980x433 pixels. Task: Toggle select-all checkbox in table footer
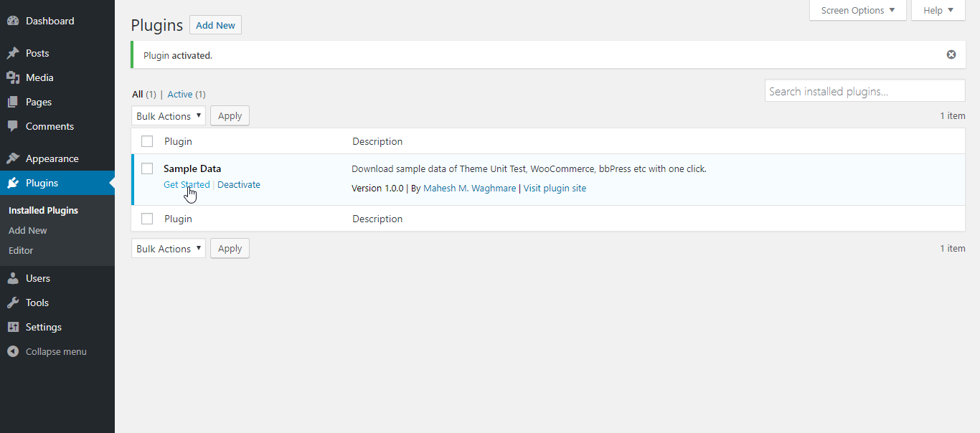pyautogui.click(x=147, y=219)
